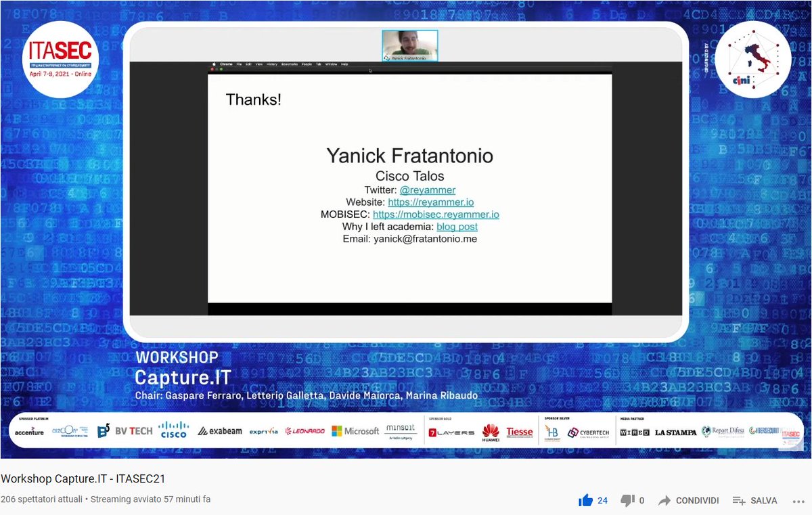Open the https://mobisec.reyammer.io link
Screen dimensions: 812x515
436,214
